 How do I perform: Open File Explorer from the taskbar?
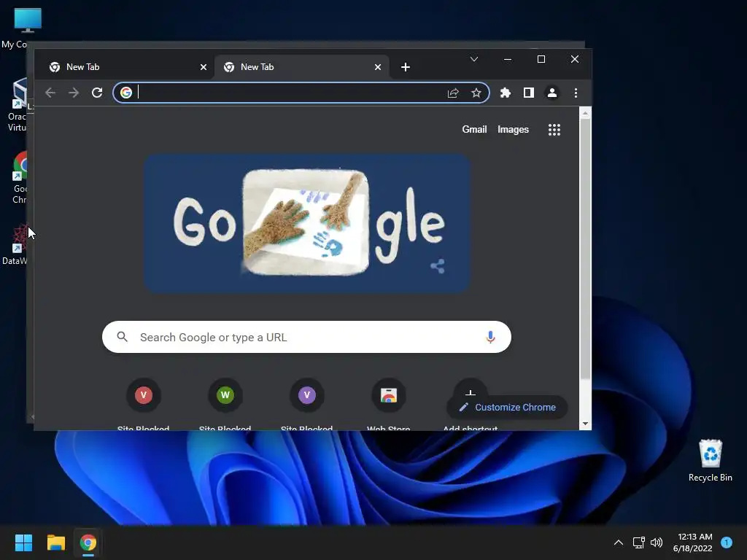tap(55, 542)
